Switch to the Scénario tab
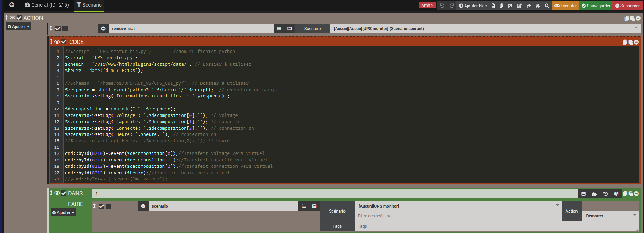The width and height of the screenshot is (644, 233). pyautogui.click(x=89, y=5)
